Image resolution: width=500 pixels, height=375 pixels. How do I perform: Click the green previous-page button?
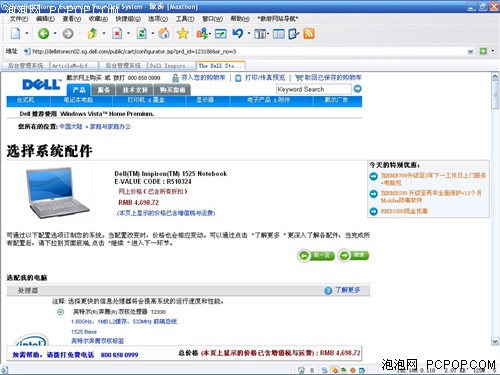tap(316, 256)
